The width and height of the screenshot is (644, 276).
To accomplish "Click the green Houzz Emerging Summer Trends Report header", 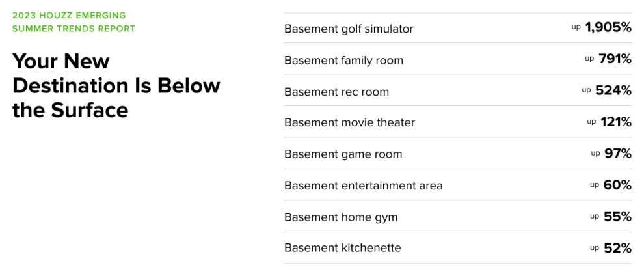I will click(x=74, y=21).
